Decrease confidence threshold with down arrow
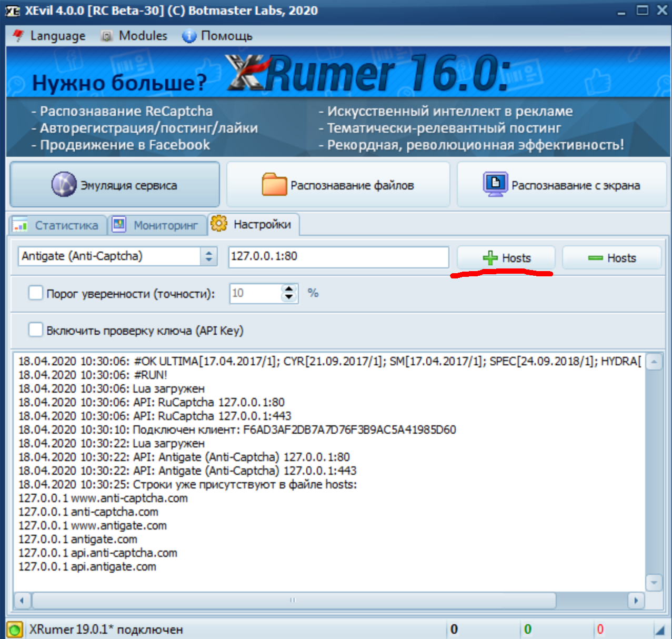This screenshot has height=639, width=672. tap(289, 298)
